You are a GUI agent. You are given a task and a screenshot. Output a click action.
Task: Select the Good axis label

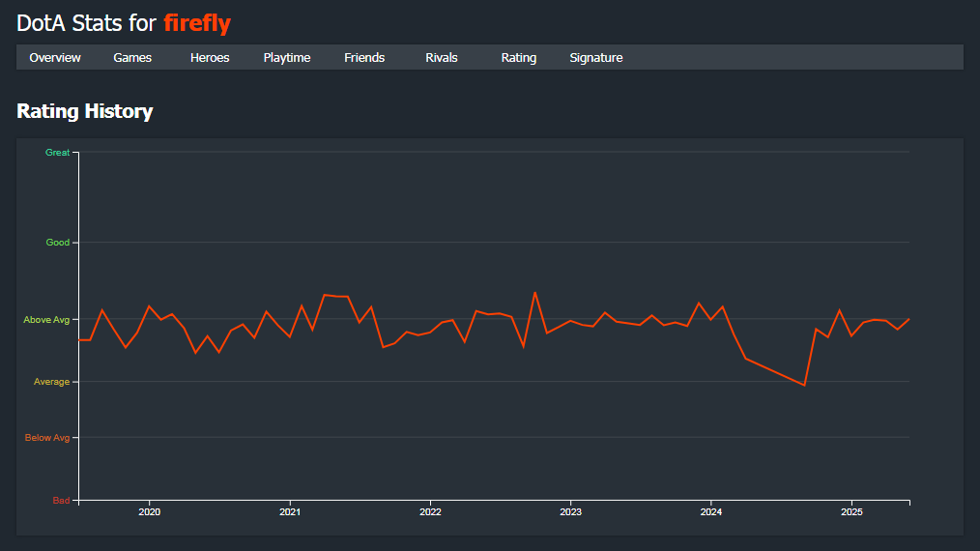[x=57, y=243]
